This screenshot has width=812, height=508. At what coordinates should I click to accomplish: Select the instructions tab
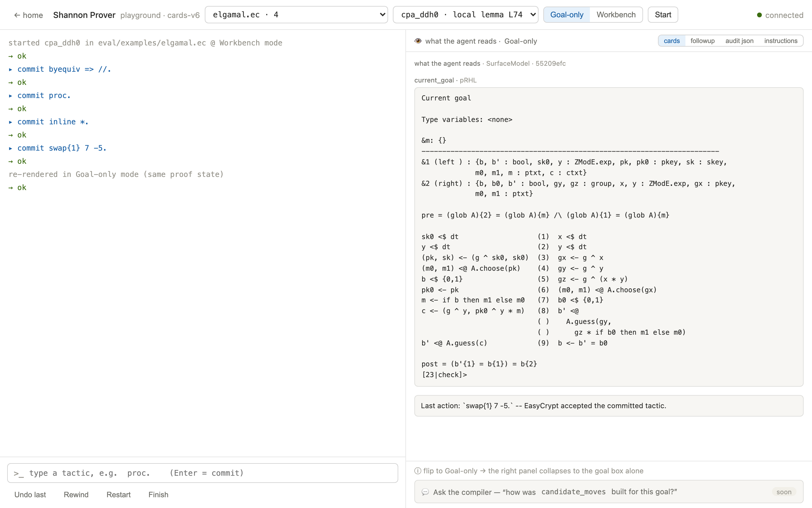(x=780, y=41)
